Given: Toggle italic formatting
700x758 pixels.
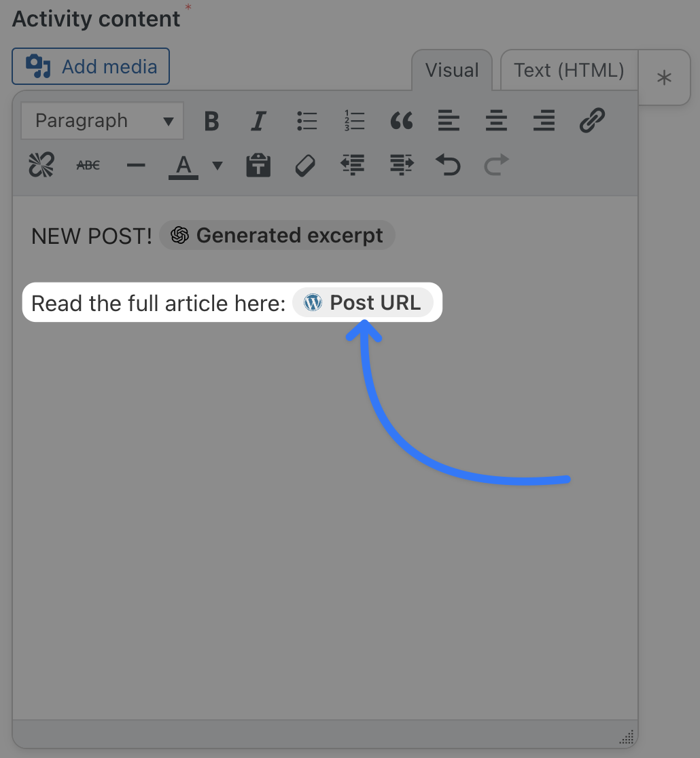Looking at the screenshot, I should (x=259, y=121).
